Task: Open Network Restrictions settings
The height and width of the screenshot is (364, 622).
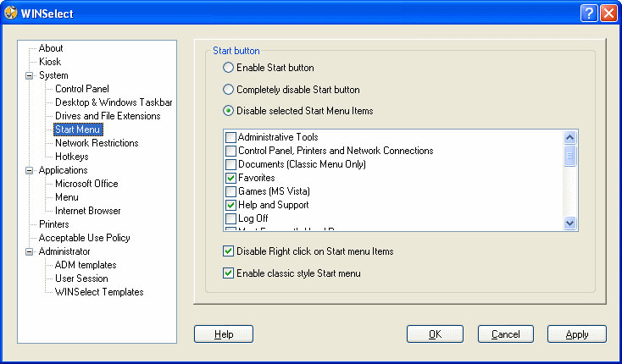Action: click(97, 143)
